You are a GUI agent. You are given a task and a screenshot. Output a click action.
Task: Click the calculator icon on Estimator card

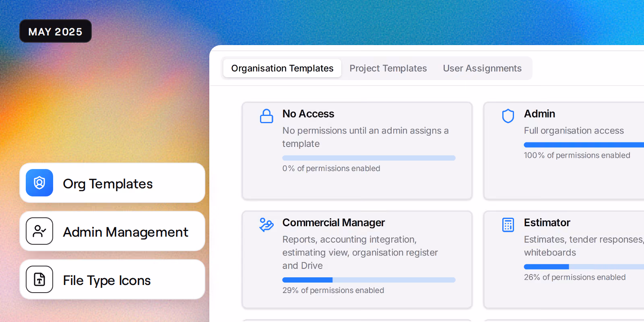point(508,225)
